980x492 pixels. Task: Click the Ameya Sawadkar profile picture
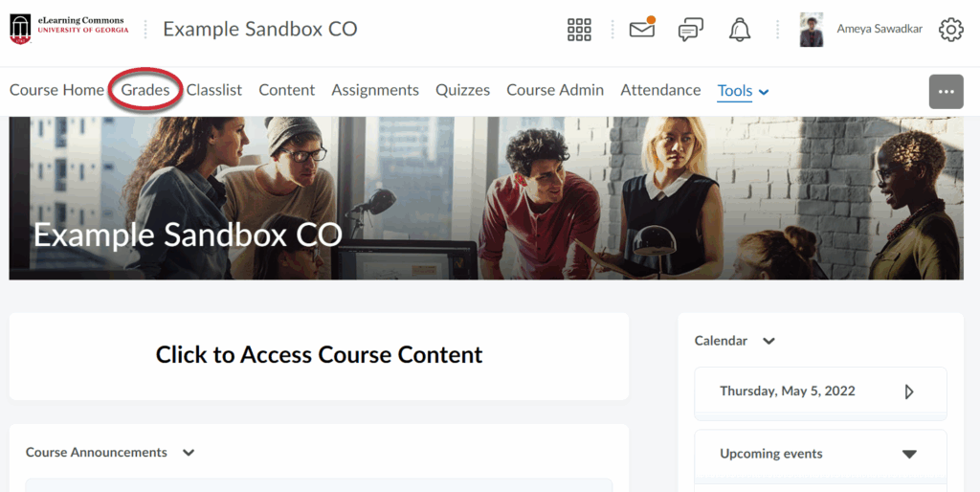point(812,30)
